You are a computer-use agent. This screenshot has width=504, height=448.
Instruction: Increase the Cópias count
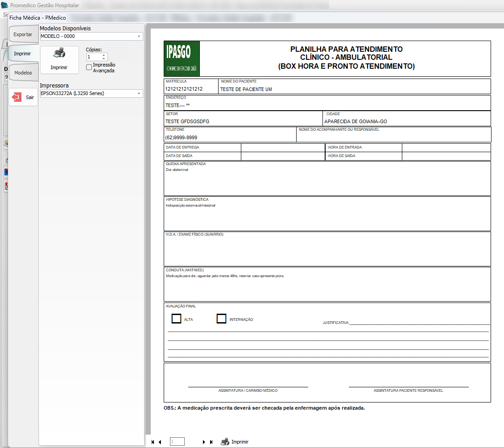(103, 55)
